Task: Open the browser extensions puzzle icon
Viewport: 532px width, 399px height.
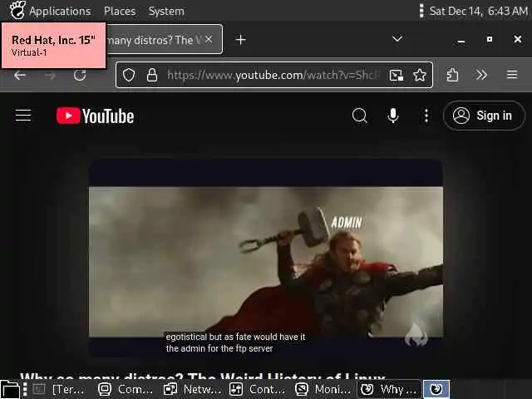Action: pyautogui.click(x=452, y=75)
